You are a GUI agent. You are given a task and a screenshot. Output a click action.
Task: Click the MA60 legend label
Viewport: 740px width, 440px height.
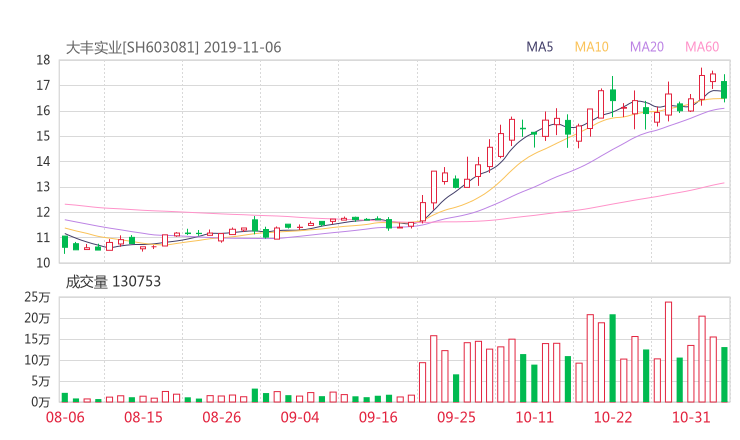tap(702, 47)
